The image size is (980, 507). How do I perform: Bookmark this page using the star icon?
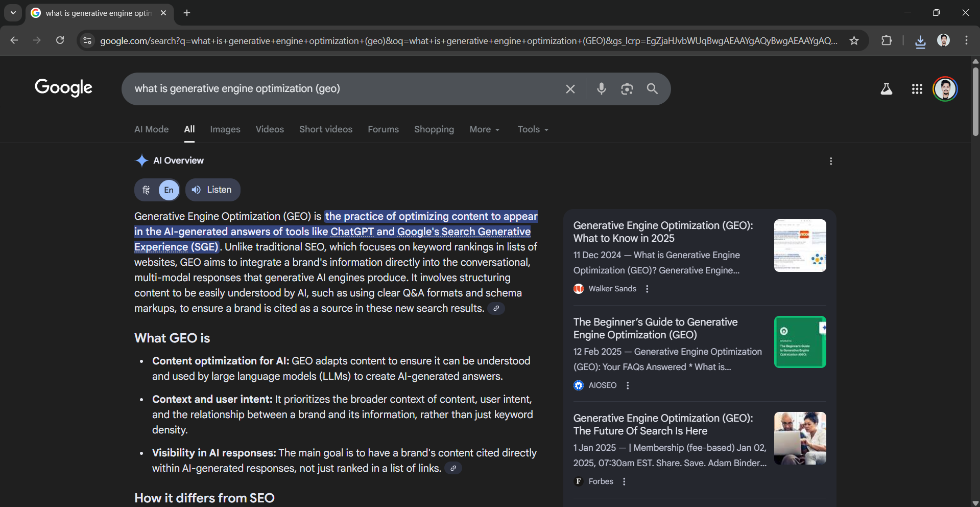coord(854,40)
